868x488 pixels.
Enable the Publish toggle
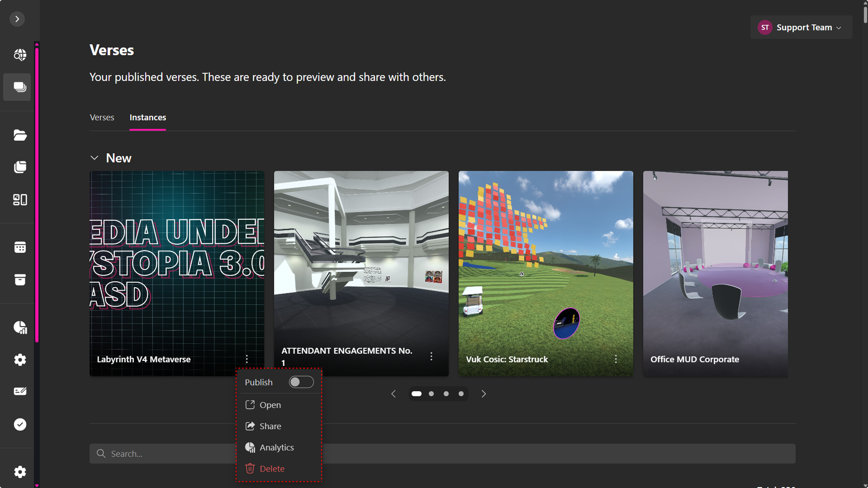300,382
